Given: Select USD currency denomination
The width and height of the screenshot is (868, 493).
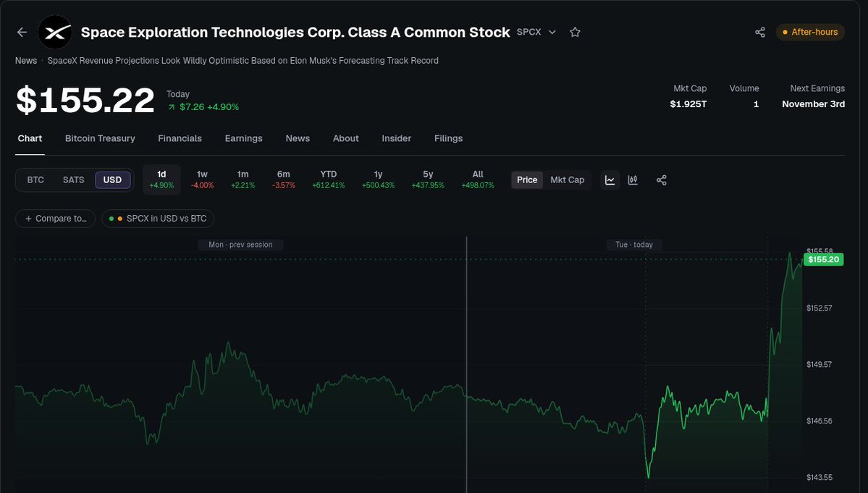Looking at the screenshot, I should pos(112,180).
